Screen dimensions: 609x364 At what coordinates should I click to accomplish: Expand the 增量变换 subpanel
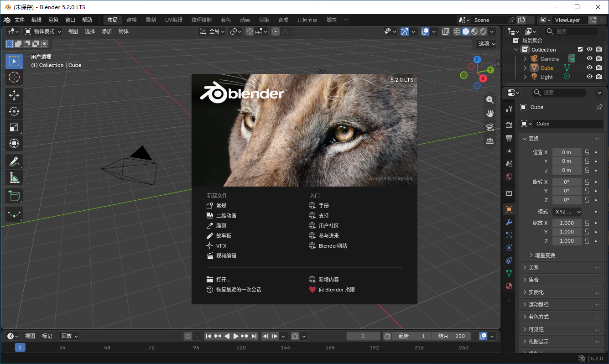542,255
